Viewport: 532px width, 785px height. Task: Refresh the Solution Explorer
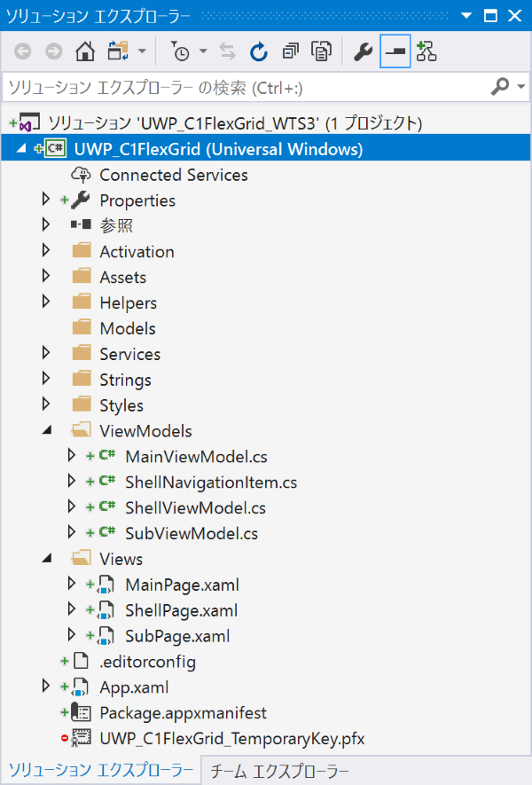pos(259,51)
